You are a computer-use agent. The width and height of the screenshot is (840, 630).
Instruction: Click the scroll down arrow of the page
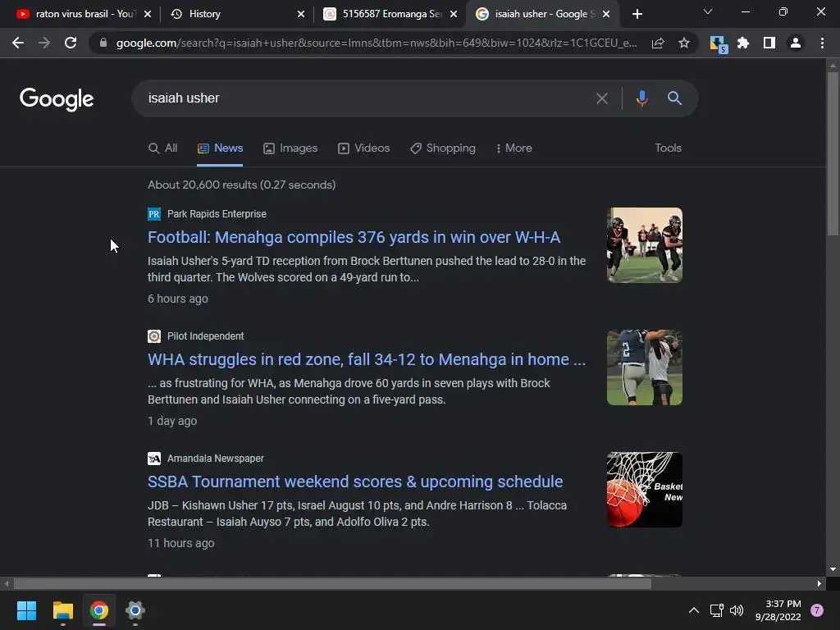pyautogui.click(x=833, y=569)
